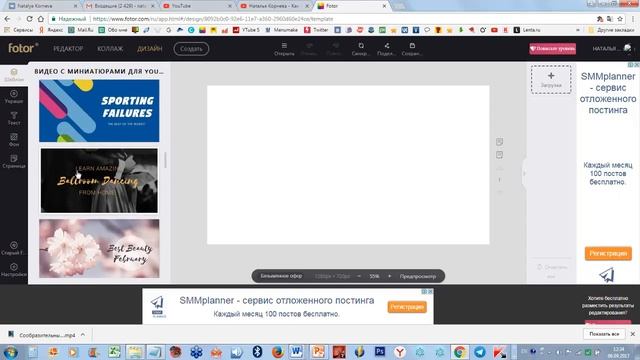Viewport: 640px width, 360px height.
Task: Open the Фон background sidebar tool
Action: 14,140
